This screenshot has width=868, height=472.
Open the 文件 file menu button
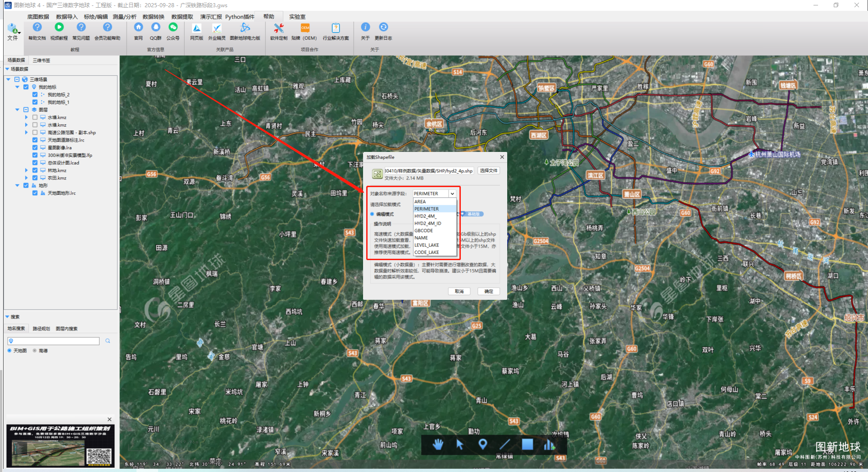(x=13, y=32)
